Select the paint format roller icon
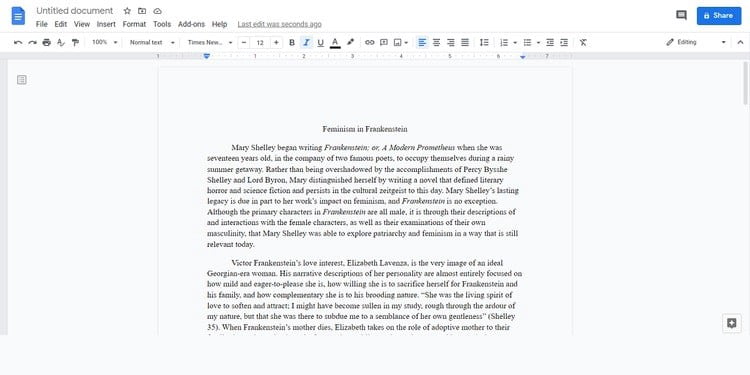Viewport: 750px width, 375px height. click(x=75, y=43)
